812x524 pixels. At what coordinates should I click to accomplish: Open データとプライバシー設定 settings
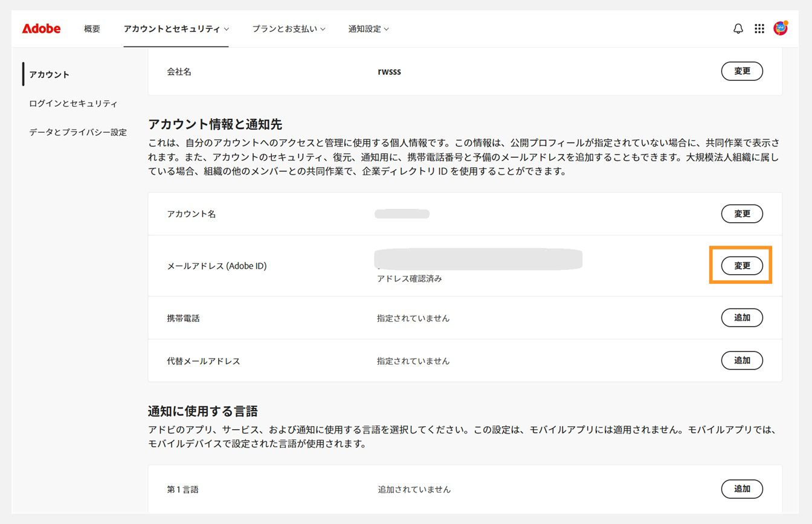coord(77,132)
